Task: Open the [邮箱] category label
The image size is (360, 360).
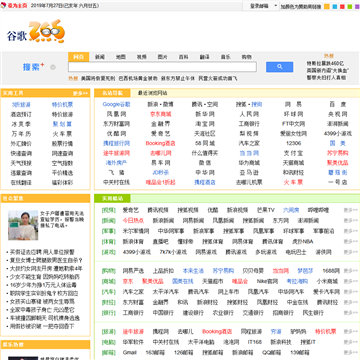Action: point(109,352)
